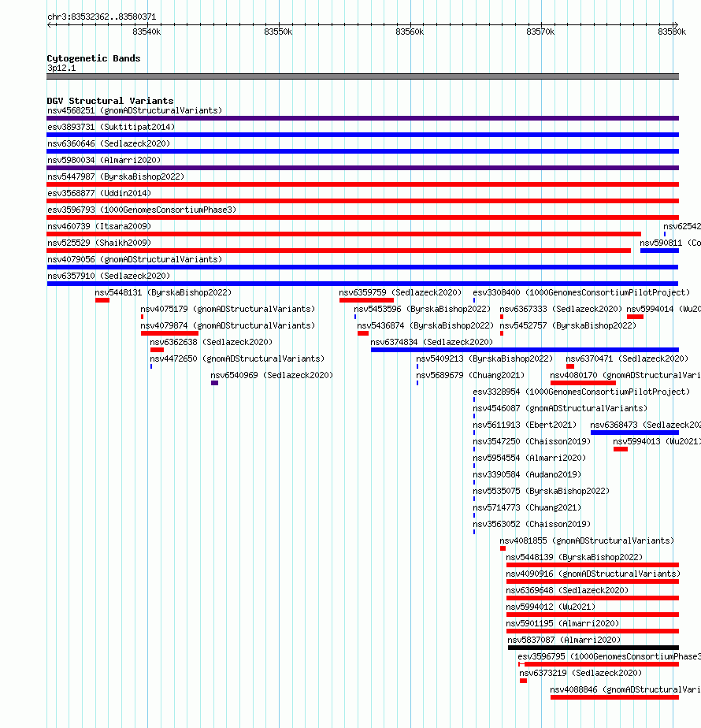Image resolution: width=701 pixels, height=728 pixels.
Task: Click esv3308400 1000GenomesConsortiumPilotProject label
Action: [x=581, y=292]
